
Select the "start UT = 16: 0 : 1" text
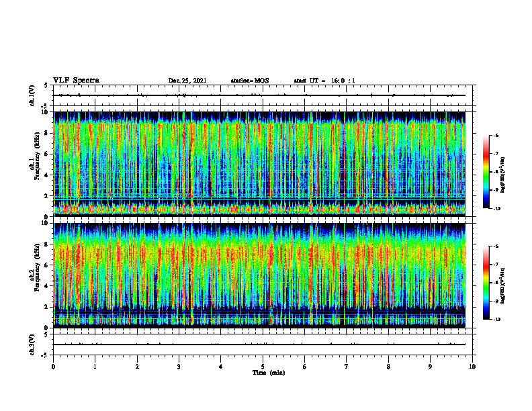pos(324,81)
